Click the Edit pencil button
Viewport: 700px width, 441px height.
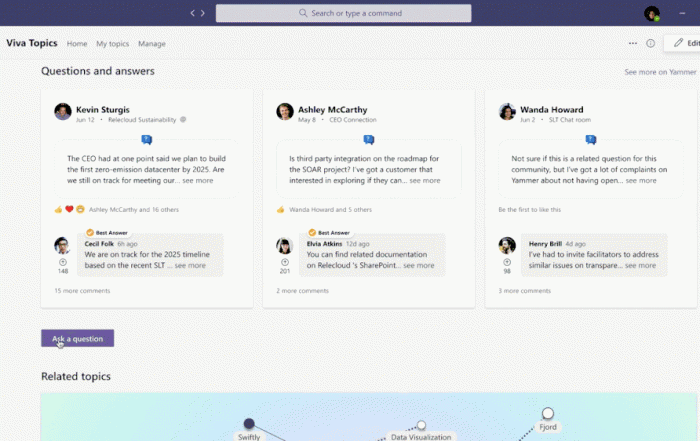[683, 43]
